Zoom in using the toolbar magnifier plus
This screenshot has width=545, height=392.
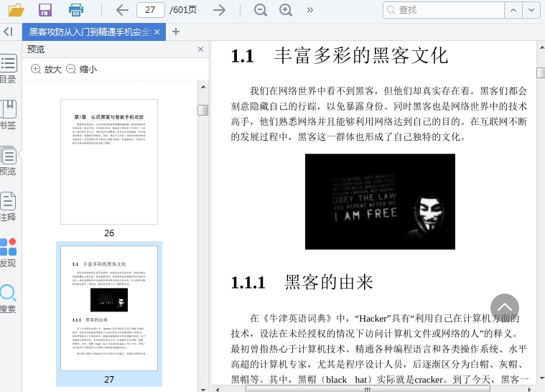click(x=286, y=10)
